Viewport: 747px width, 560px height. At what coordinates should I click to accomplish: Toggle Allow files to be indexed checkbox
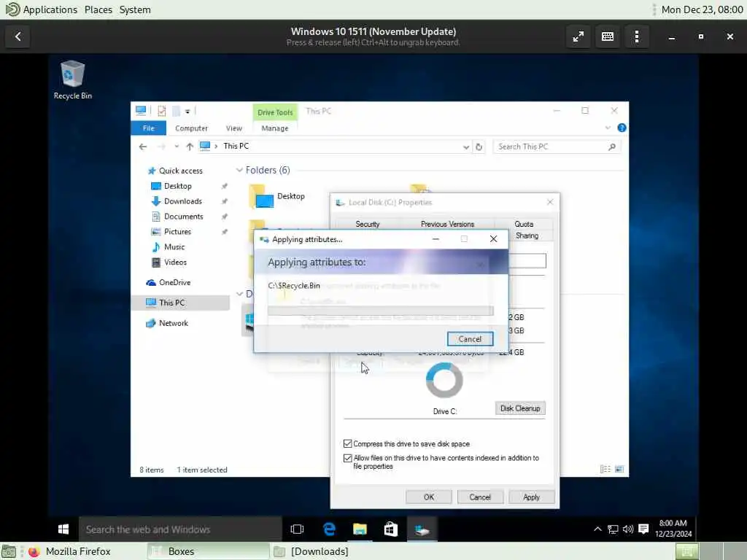click(348, 458)
